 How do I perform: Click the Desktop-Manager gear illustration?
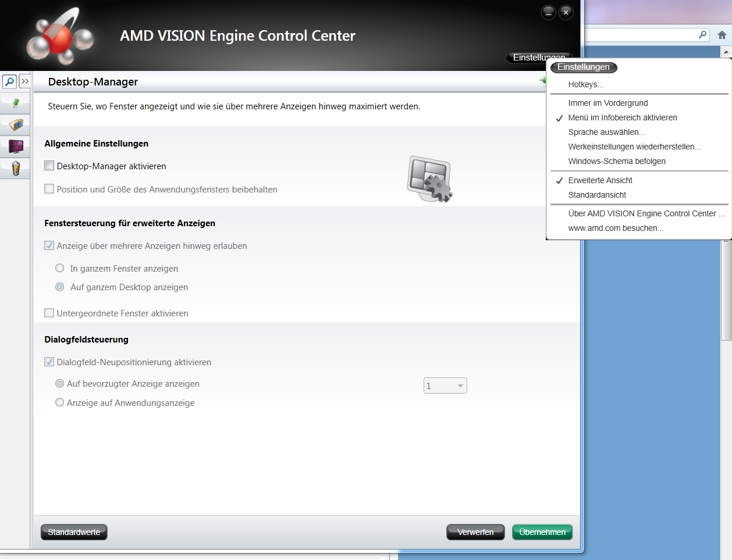430,179
